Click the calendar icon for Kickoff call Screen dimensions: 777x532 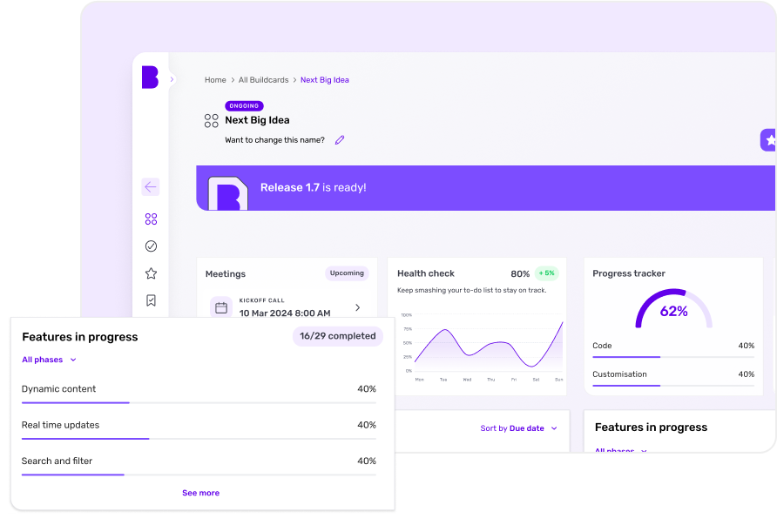pyautogui.click(x=221, y=307)
